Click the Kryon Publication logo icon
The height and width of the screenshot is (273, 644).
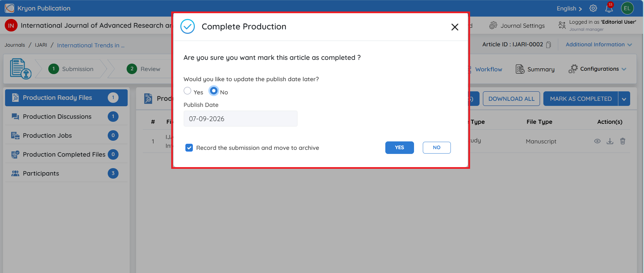(9, 8)
